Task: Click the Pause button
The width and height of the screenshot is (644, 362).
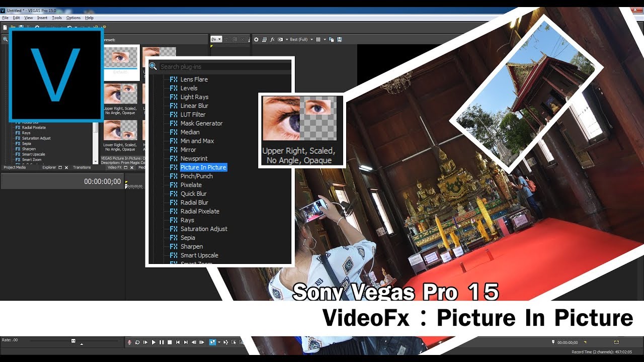Action: [162, 342]
